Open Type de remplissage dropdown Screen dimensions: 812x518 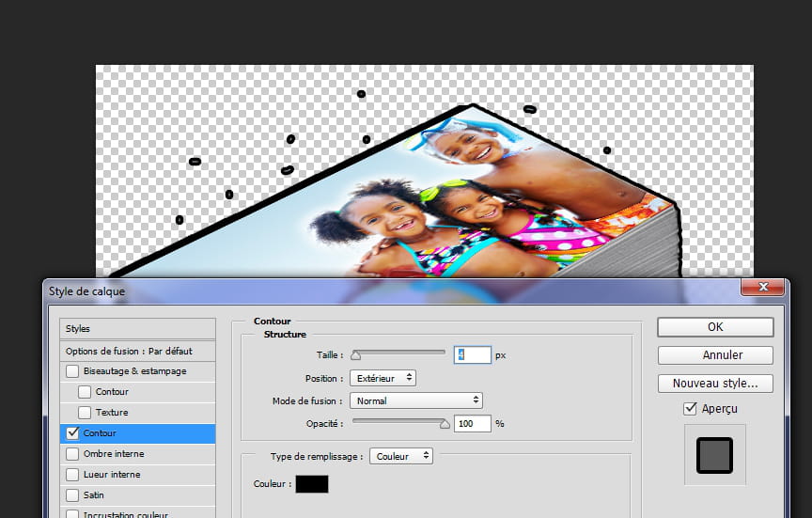point(400,456)
